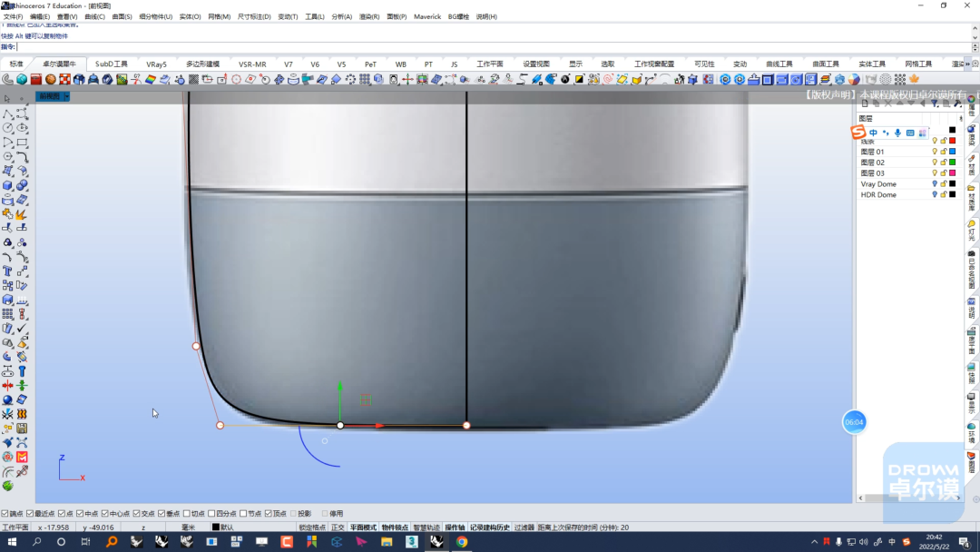Toggle 正交 in the status bar
The height and width of the screenshot is (552, 980).
[x=338, y=527]
